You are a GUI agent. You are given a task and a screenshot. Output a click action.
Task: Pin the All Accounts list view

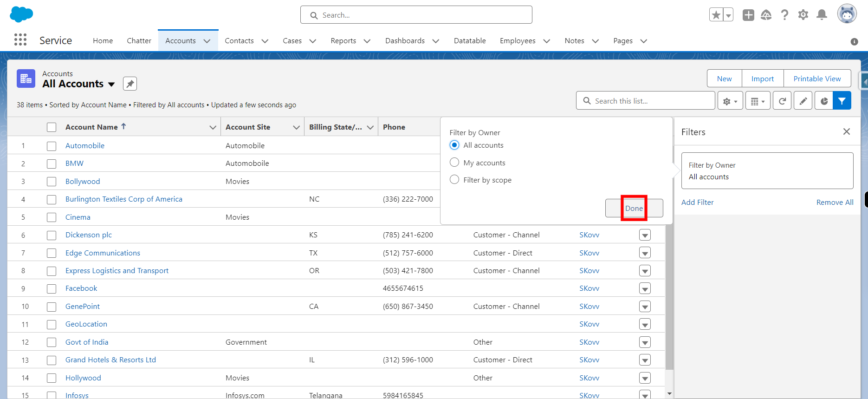[130, 84]
